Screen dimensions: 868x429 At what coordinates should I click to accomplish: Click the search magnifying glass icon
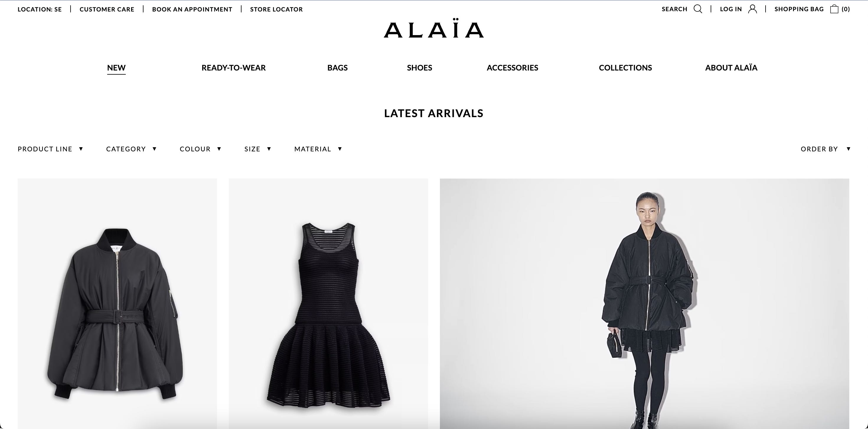pos(698,9)
